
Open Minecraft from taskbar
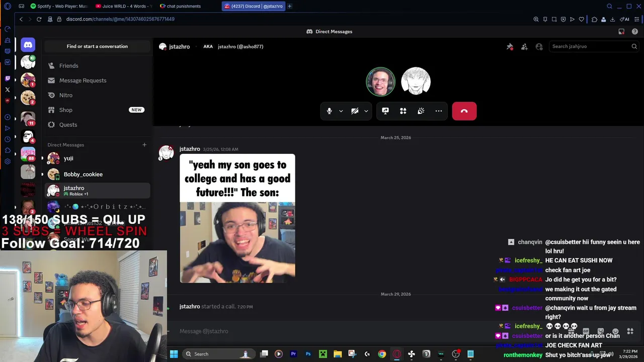coord(323,354)
